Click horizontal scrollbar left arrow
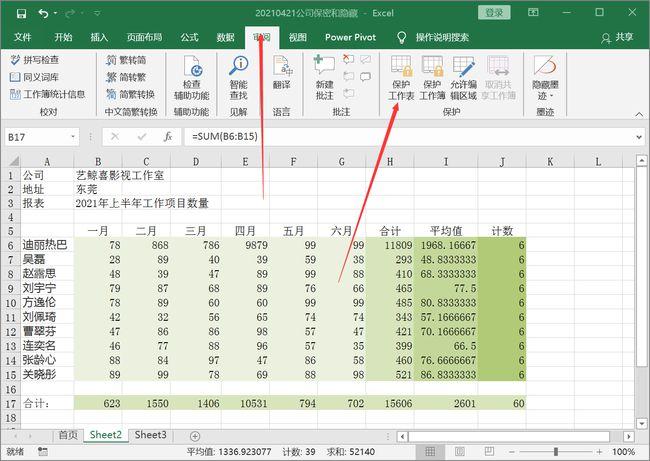 [402, 436]
